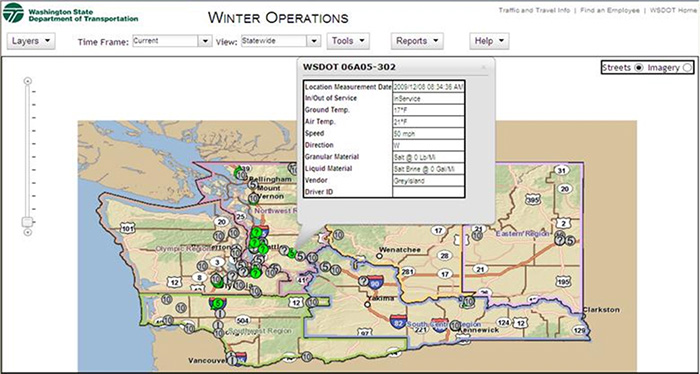
Task: Open the Tools dropdown menu
Action: click(348, 41)
